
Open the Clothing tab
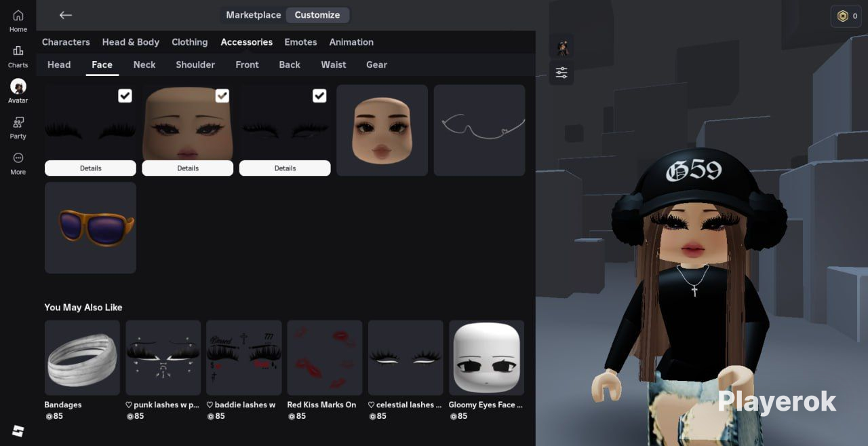(190, 42)
